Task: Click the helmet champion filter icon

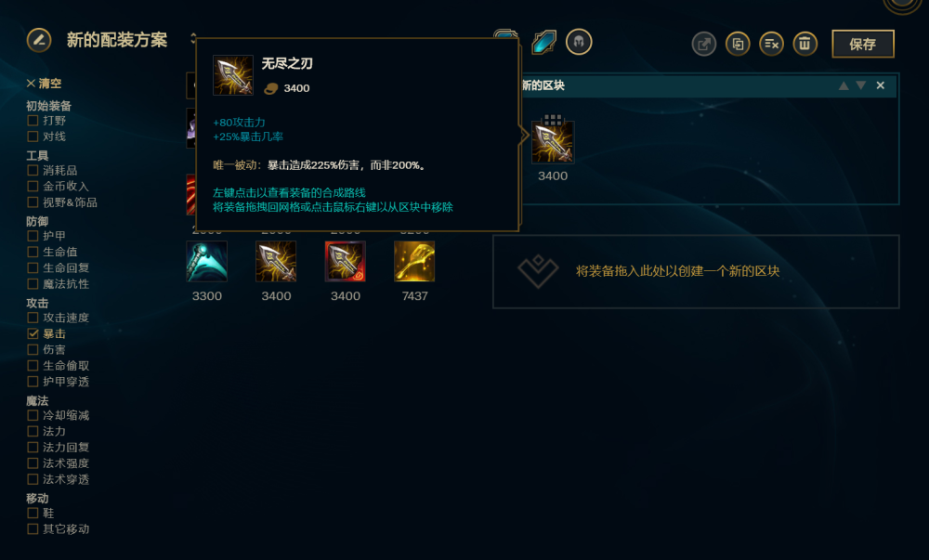Action: [x=579, y=42]
